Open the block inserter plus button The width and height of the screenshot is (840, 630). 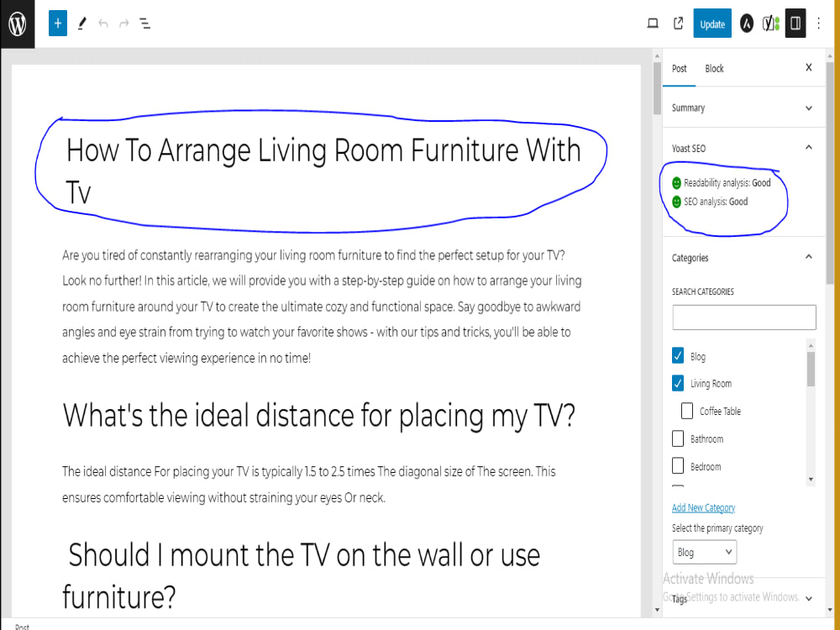(x=58, y=24)
